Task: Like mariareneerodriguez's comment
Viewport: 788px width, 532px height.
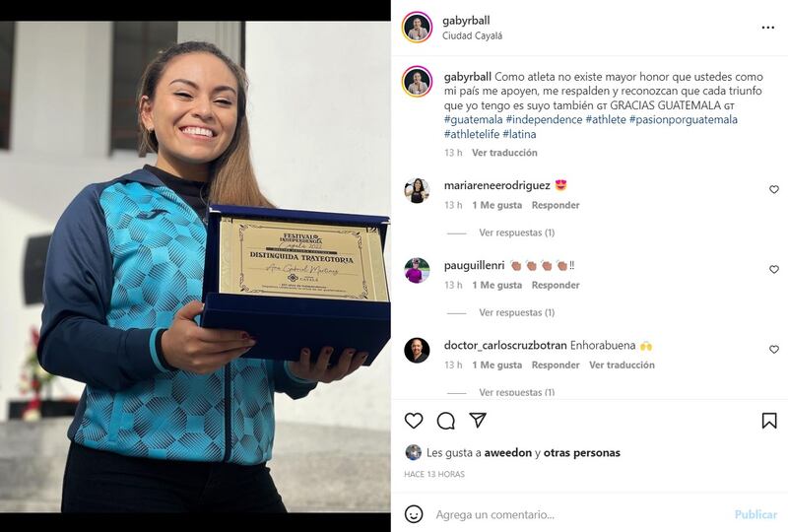Action: click(x=774, y=189)
